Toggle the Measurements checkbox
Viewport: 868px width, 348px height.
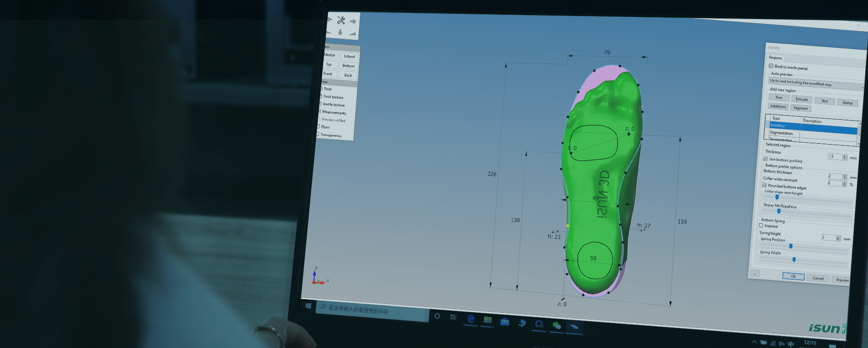(320, 111)
